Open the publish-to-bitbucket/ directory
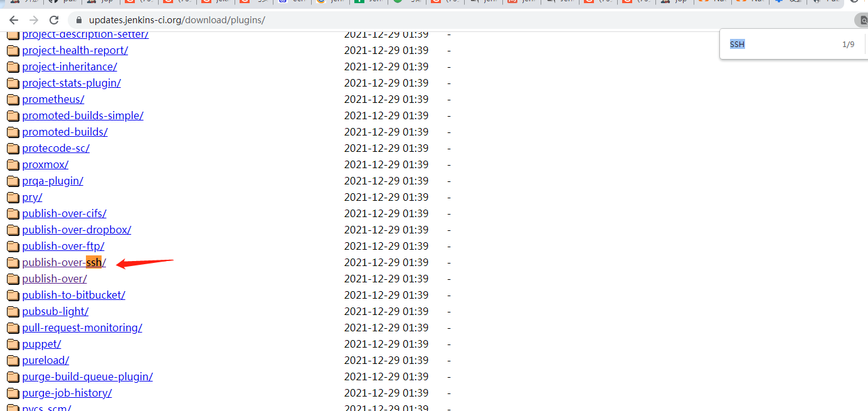Image resolution: width=868 pixels, height=411 pixels. pyautogui.click(x=73, y=295)
